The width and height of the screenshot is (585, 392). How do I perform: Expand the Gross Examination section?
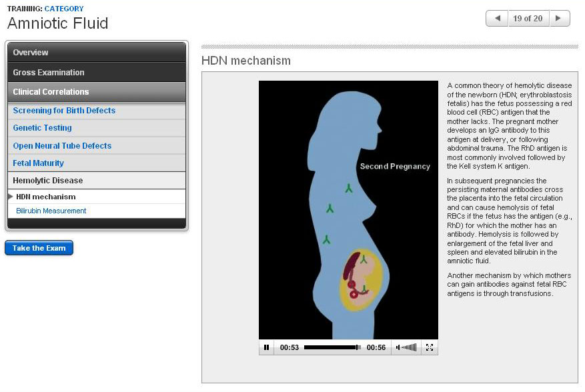click(96, 72)
